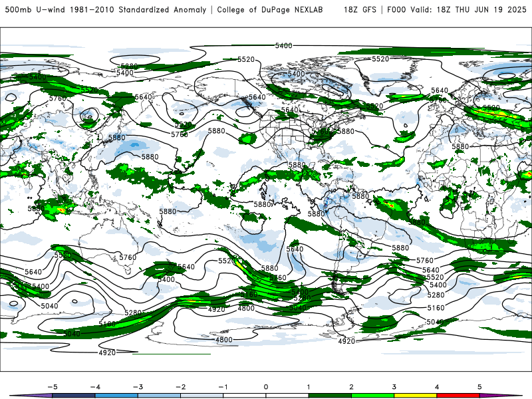Click the '−4' colorbar tick label

(x=95, y=387)
